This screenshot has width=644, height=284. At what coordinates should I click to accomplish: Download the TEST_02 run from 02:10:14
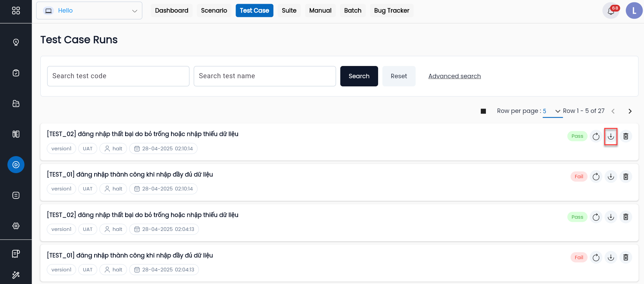pos(611,136)
